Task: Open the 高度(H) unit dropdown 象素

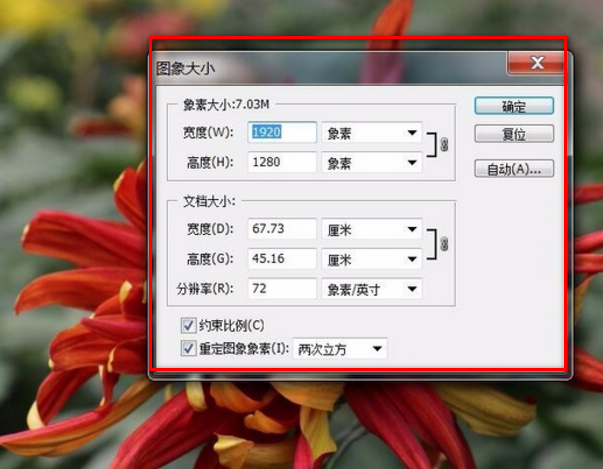Action: tap(371, 163)
